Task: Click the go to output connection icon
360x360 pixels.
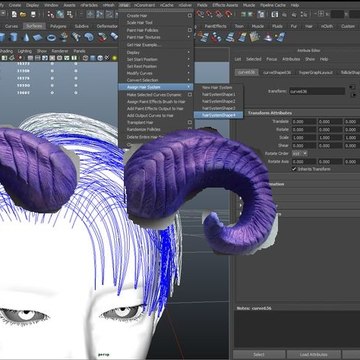Action: coord(353,95)
